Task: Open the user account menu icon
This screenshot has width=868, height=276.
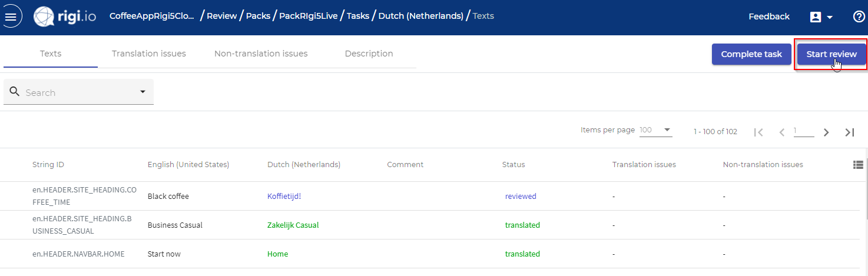Action: (x=816, y=17)
